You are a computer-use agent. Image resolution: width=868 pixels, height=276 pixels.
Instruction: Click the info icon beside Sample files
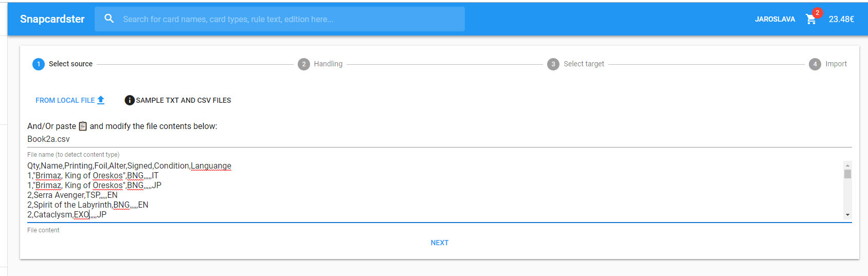point(130,100)
